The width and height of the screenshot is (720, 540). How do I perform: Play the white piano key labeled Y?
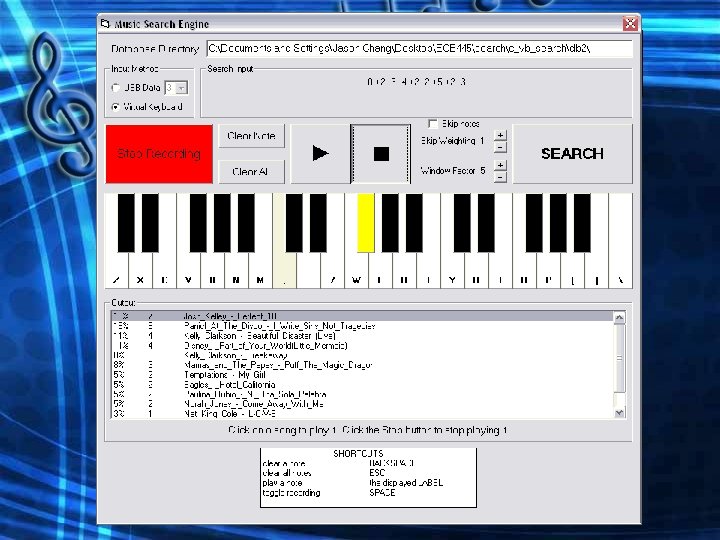(x=452, y=271)
